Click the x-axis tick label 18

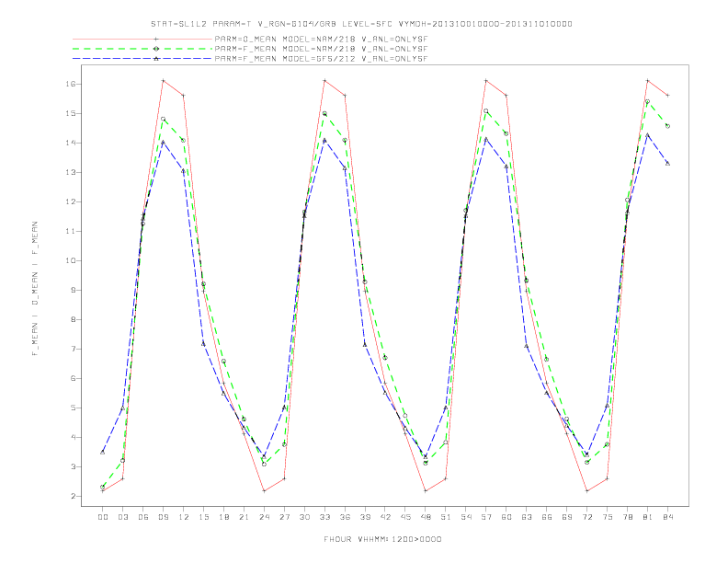point(223,517)
